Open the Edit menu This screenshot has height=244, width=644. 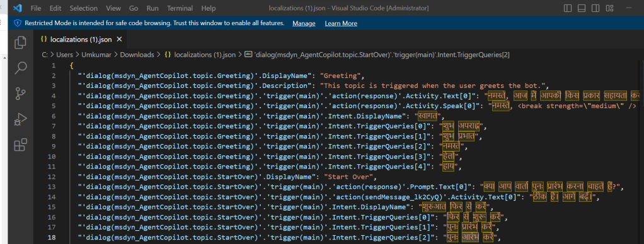(55, 8)
